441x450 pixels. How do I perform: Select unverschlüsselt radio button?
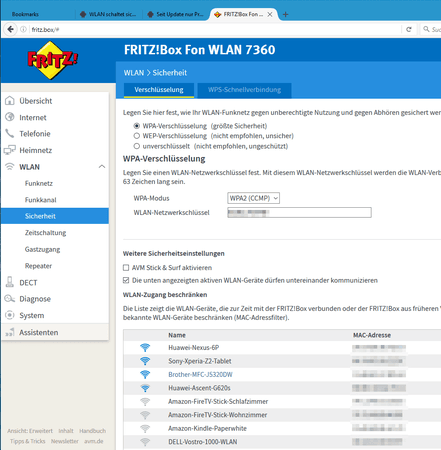pyautogui.click(x=136, y=146)
